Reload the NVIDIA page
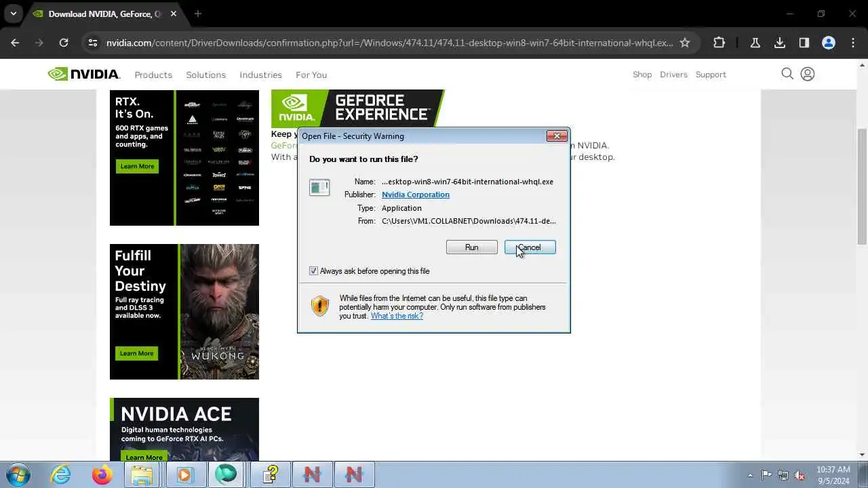The height and width of the screenshot is (488, 868). pyautogui.click(x=64, y=43)
